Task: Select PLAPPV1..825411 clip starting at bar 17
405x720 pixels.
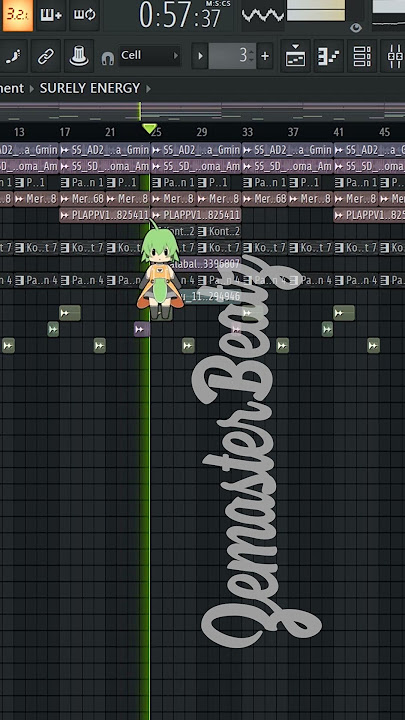Action: click(105, 215)
